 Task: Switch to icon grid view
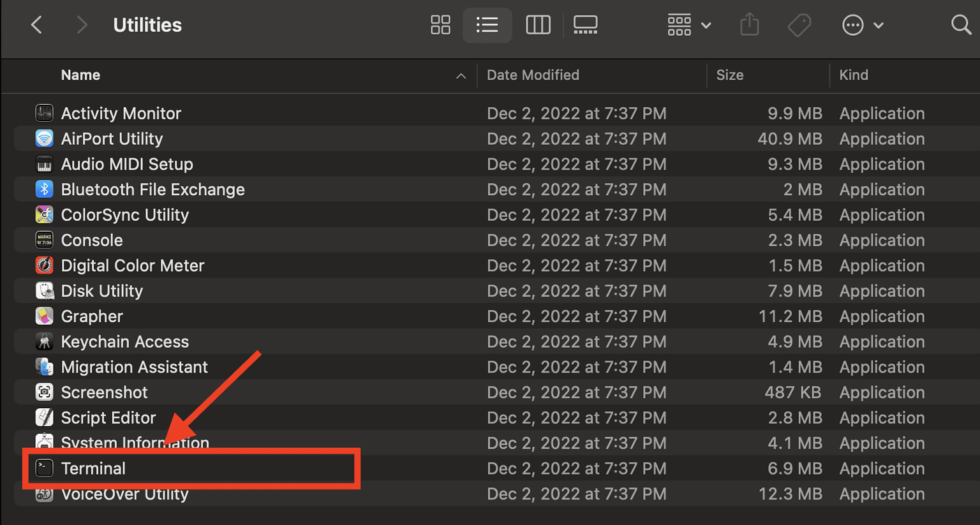pyautogui.click(x=440, y=25)
